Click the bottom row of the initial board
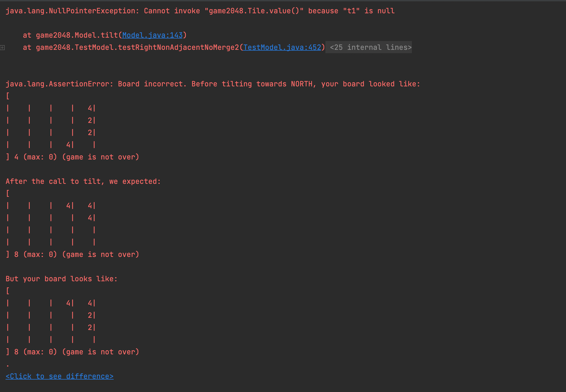 coord(51,145)
